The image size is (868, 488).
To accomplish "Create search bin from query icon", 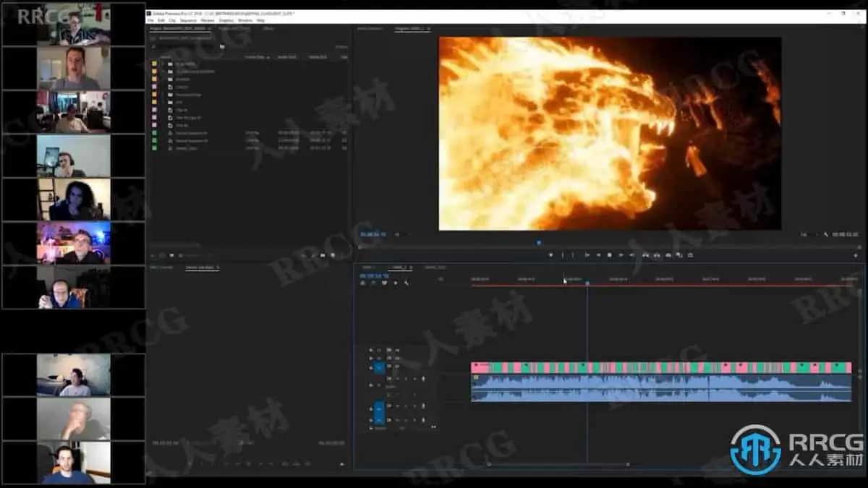I will click(222, 46).
